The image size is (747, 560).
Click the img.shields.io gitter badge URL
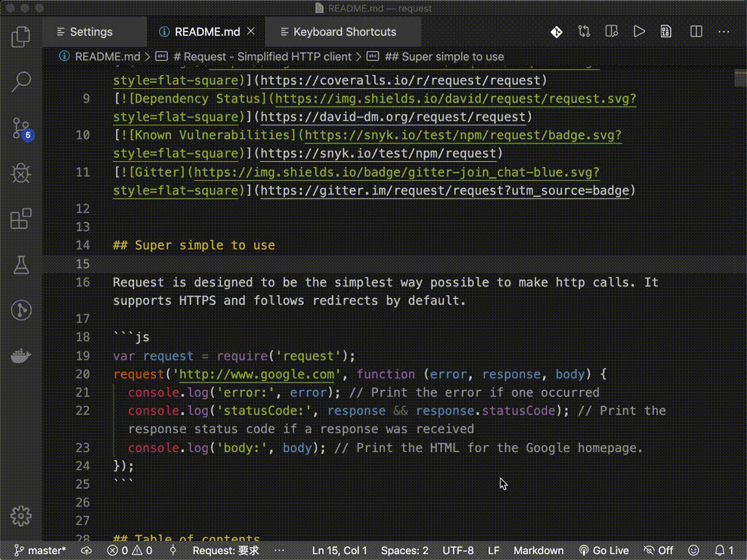click(x=396, y=172)
